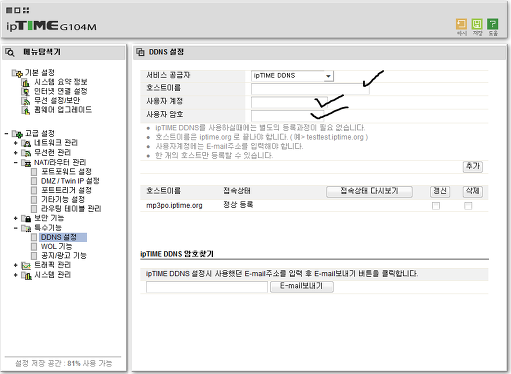Click the ipTIME G104M logo
This screenshot has width=511, height=374.
[x=51, y=26]
